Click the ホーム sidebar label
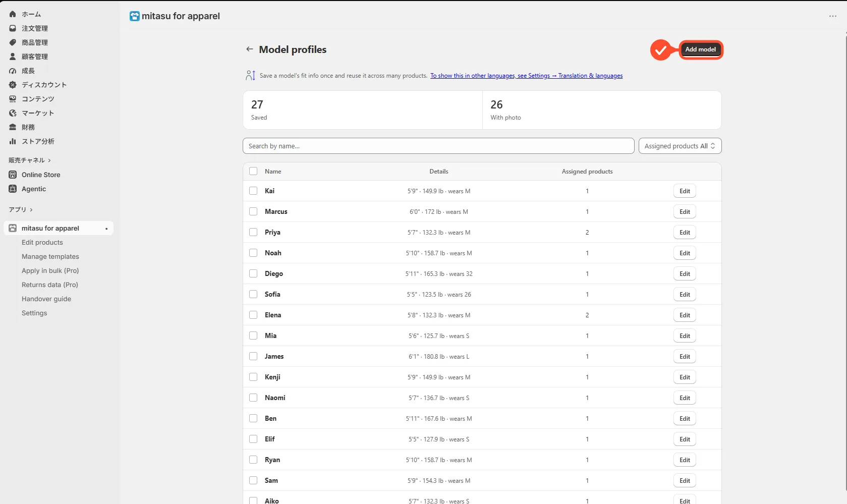847x504 pixels. 31,14
